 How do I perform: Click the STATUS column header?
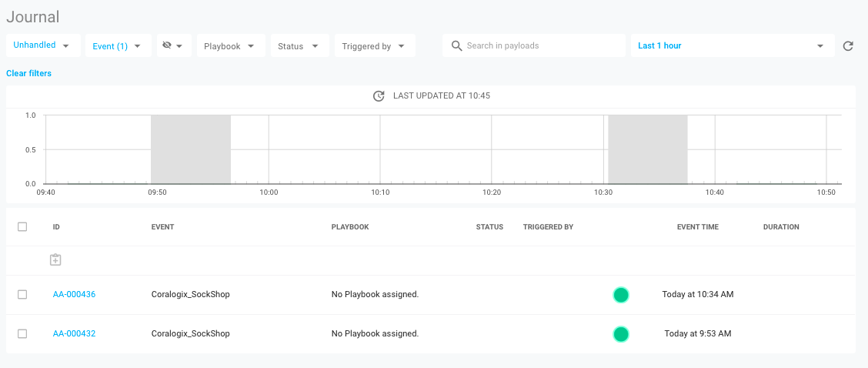click(489, 226)
